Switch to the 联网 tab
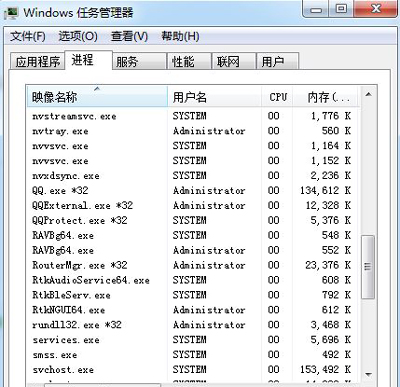The width and height of the screenshot is (400, 387). coord(234,61)
